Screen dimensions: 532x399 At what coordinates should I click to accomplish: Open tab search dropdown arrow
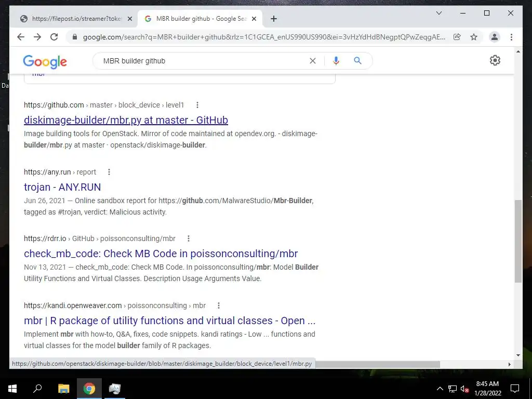pyautogui.click(x=438, y=13)
